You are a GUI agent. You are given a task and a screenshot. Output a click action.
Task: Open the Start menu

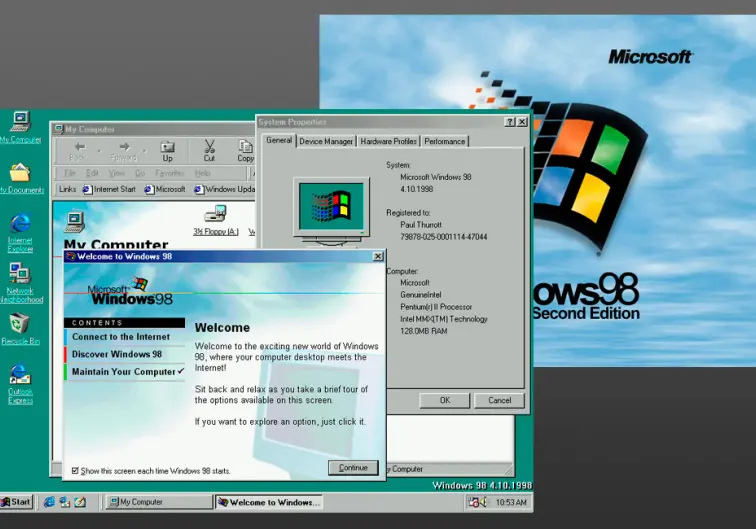click(17, 502)
